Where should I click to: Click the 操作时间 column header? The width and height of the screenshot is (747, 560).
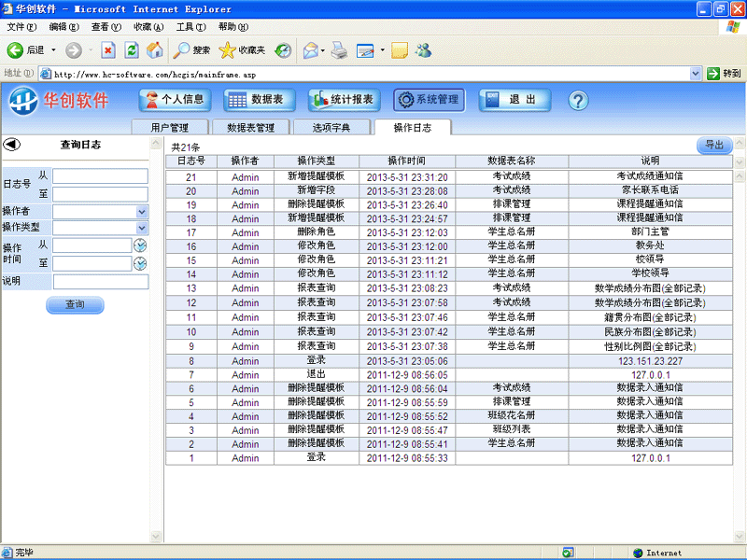coord(407,161)
